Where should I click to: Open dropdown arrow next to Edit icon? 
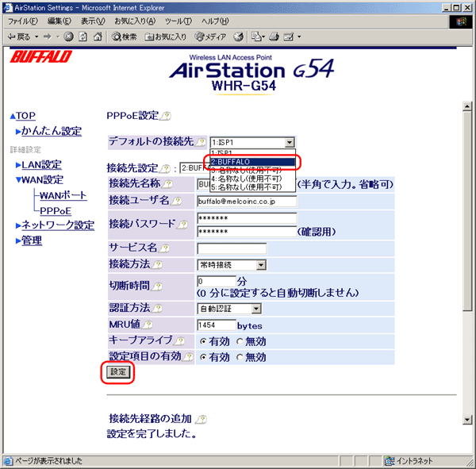click(299, 37)
